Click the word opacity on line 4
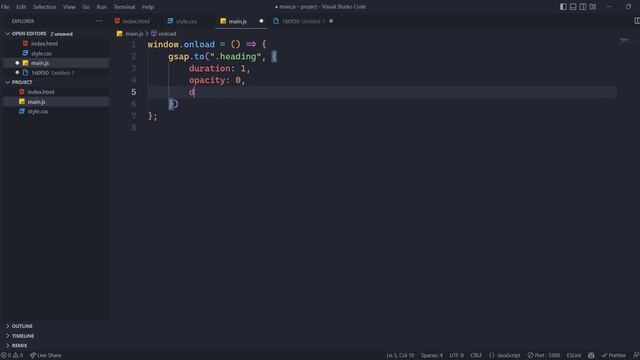Screen dimensions: 640x360 (207, 80)
